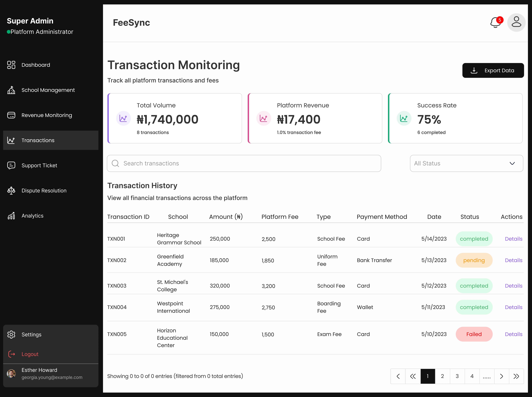This screenshot has width=532, height=397.
Task: Open Details for TXN003
Action: tap(514, 286)
